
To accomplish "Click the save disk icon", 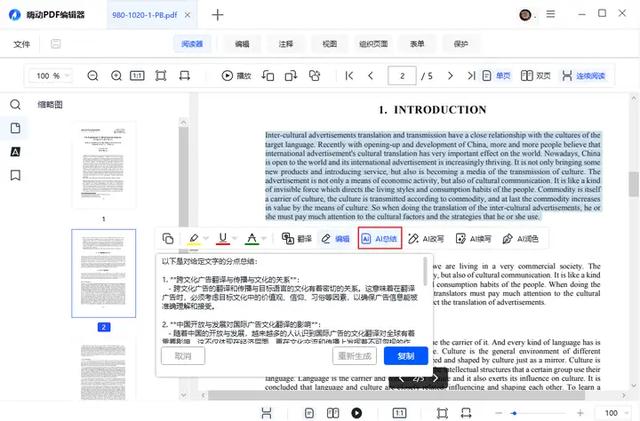I will click(56, 44).
